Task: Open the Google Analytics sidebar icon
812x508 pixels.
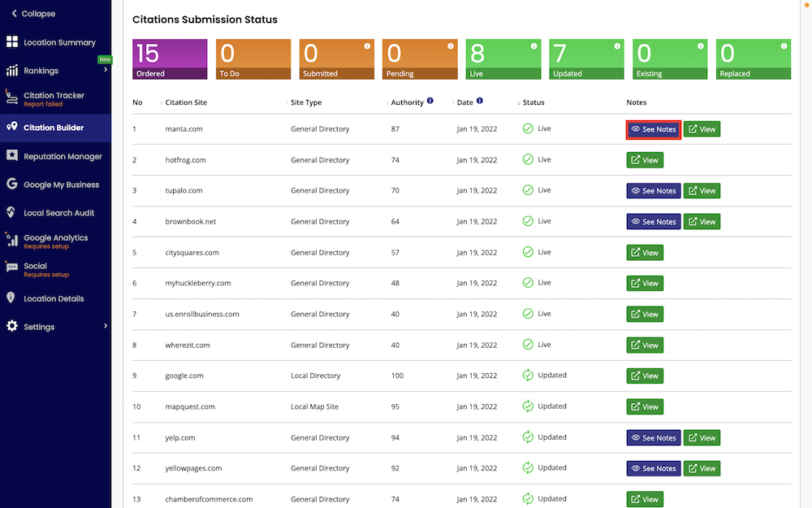Action: (x=12, y=238)
